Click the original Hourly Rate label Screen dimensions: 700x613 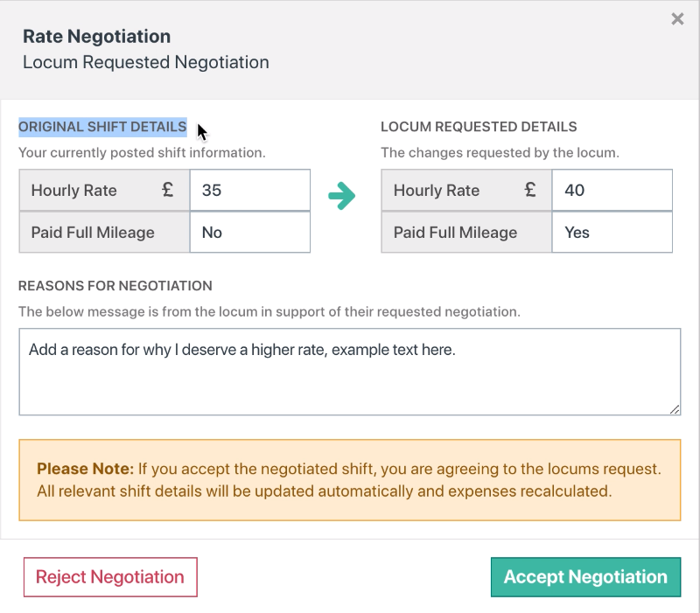(73, 191)
